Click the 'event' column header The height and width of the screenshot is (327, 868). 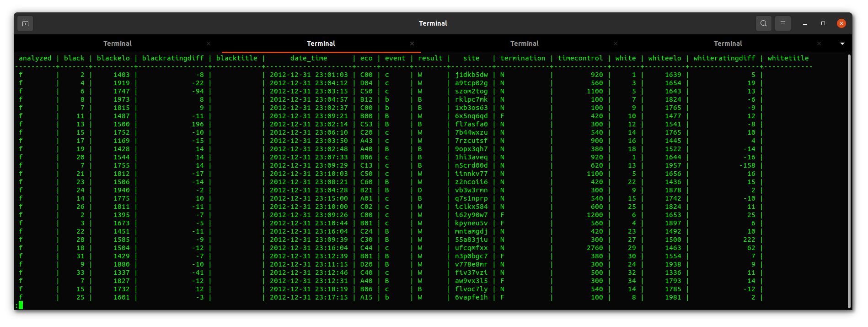click(395, 58)
